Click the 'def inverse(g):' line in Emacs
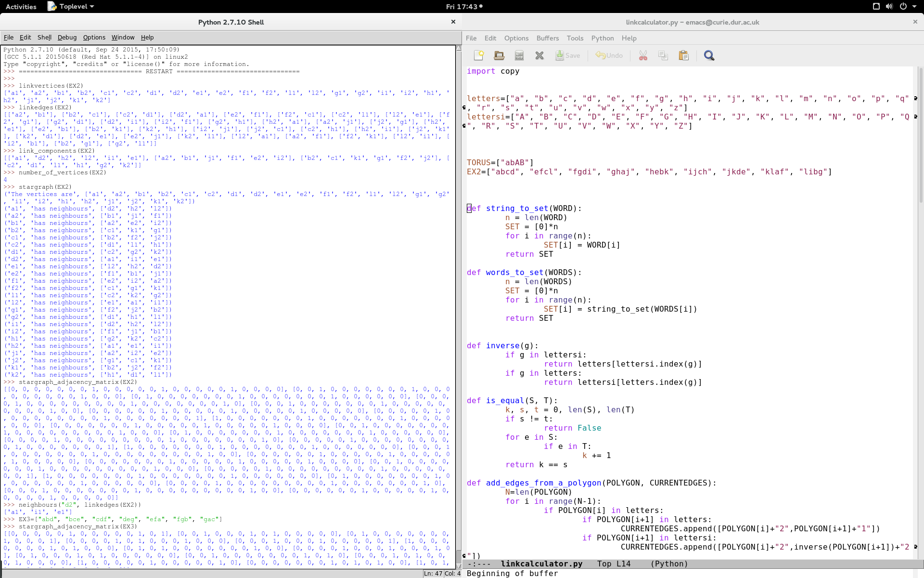 tap(502, 345)
